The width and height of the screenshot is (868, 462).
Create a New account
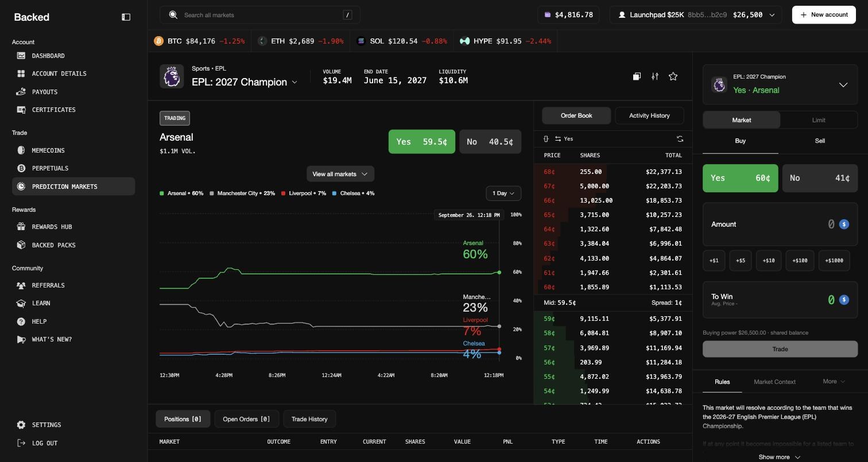click(824, 15)
